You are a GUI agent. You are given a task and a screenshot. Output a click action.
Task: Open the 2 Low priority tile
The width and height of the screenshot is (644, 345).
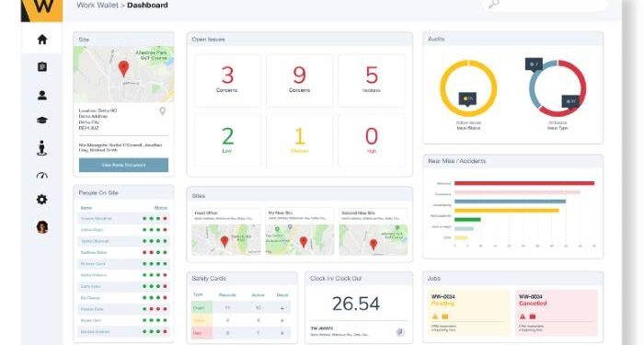[227, 141]
